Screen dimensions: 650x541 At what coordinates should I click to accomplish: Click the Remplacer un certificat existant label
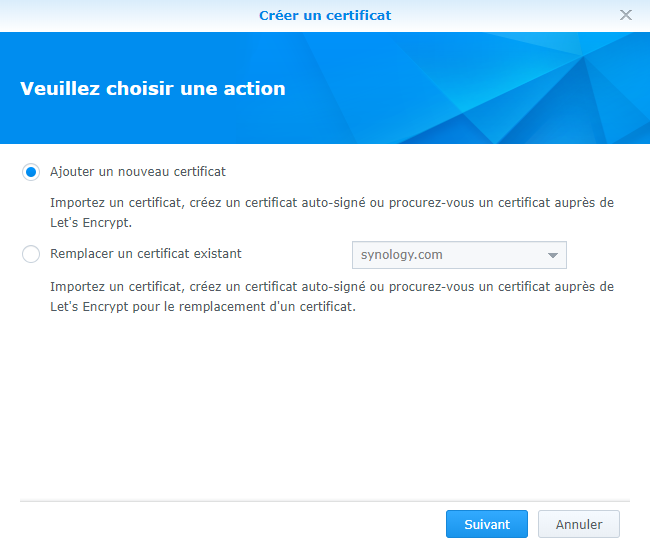click(146, 254)
